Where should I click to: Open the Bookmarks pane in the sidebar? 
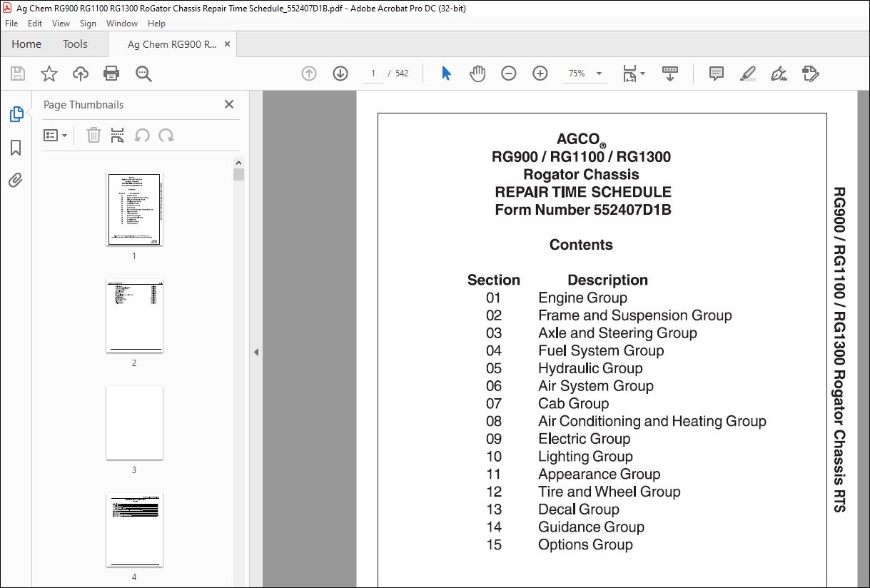click(16, 148)
